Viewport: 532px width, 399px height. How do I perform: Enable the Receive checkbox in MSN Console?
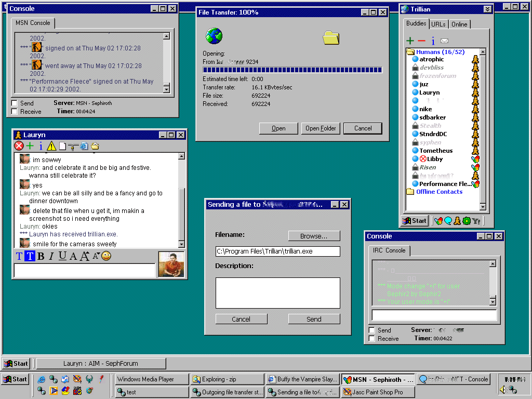pyautogui.click(x=14, y=112)
